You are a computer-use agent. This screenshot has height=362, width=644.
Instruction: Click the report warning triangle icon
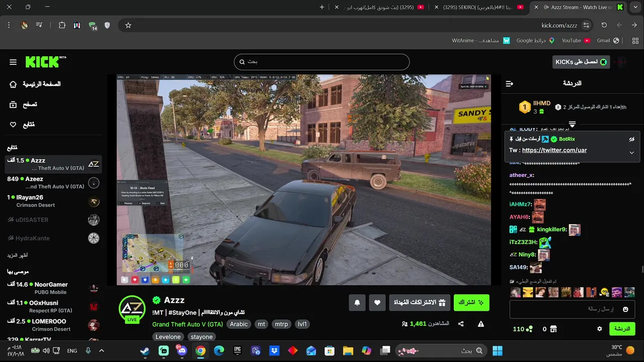481,324
